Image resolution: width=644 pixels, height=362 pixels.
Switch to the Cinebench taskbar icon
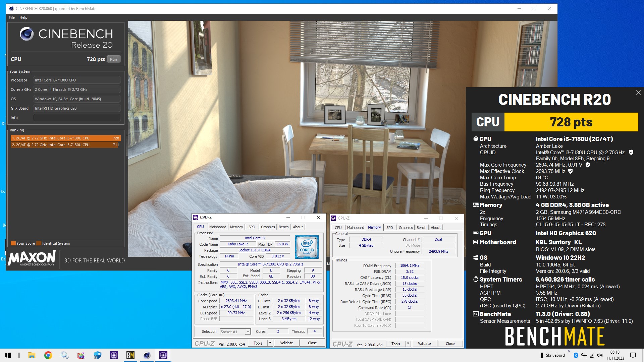147,355
